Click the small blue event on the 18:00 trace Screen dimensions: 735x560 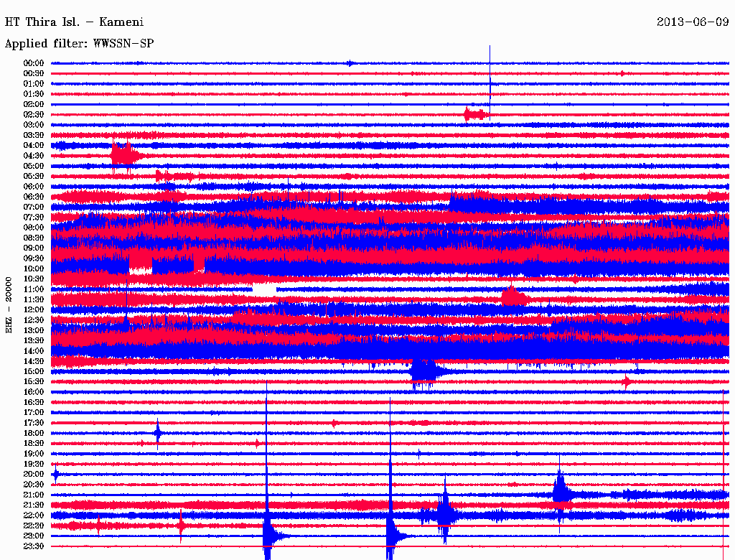[x=158, y=433]
